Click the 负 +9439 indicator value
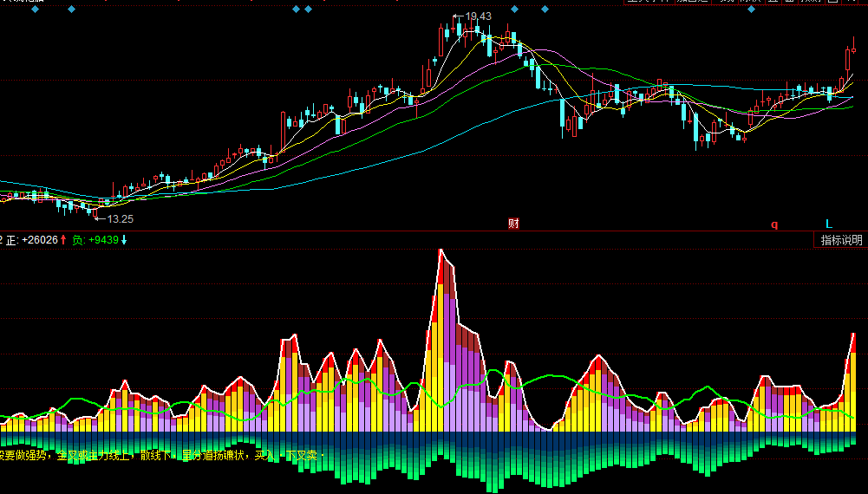The image size is (868, 494). 95,240
